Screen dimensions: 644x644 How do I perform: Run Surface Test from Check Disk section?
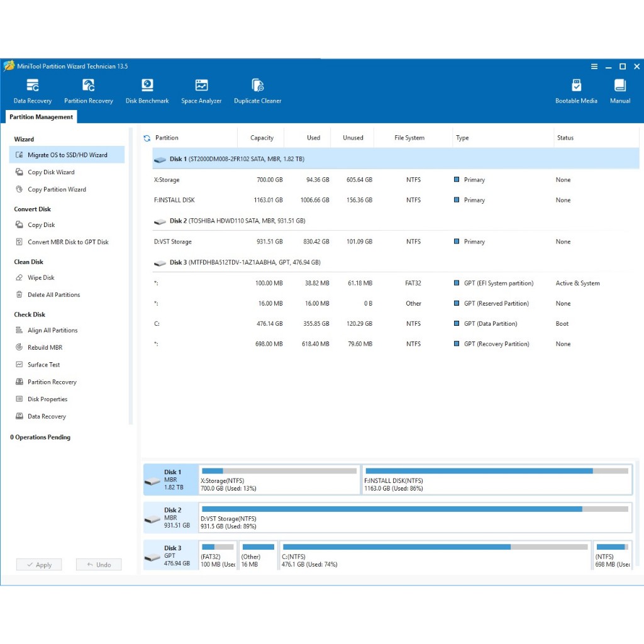click(43, 365)
